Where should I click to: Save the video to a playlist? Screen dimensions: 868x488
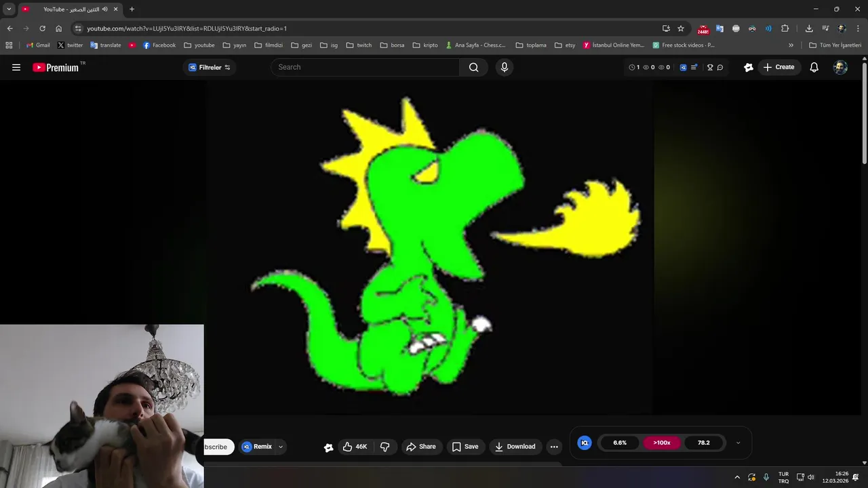(x=465, y=447)
